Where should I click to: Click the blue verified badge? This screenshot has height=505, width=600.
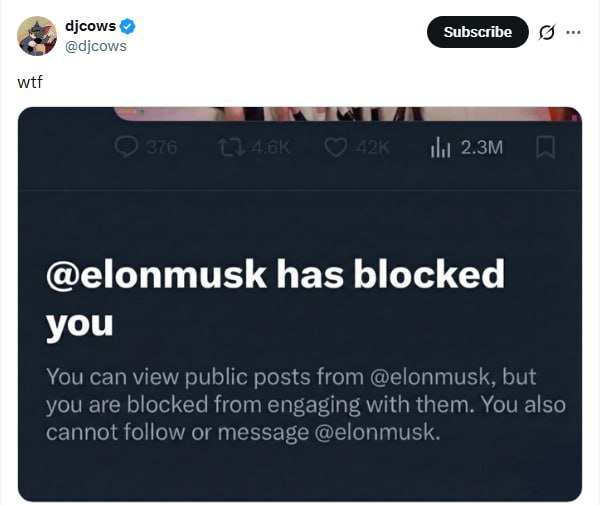pos(129,26)
